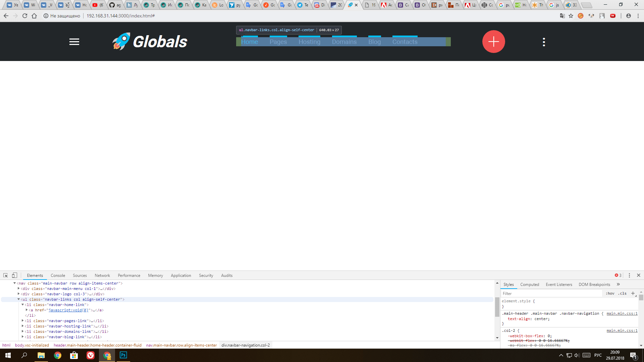Open the main.min.css:1 source link
Screen dimensions: 644x362
(622, 313)
